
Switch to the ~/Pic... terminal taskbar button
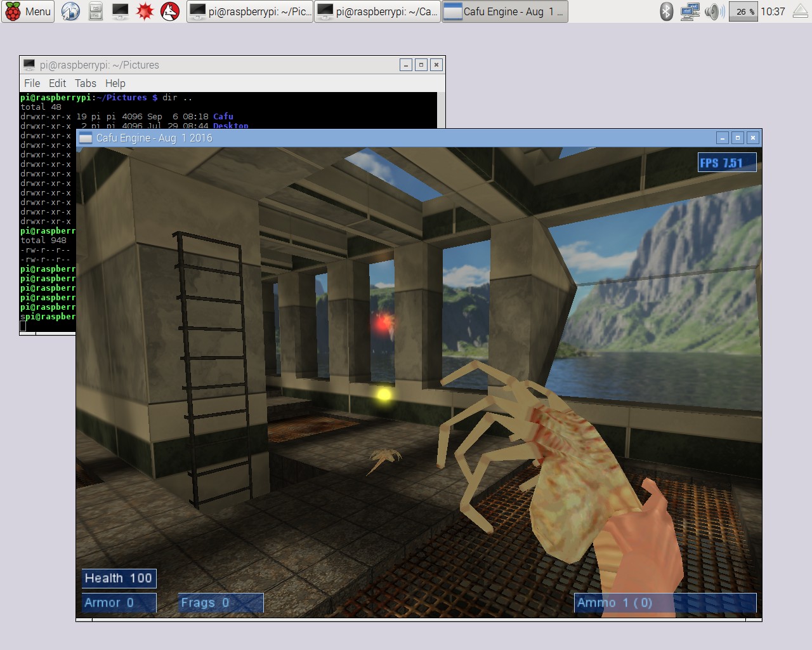point(250,11)
